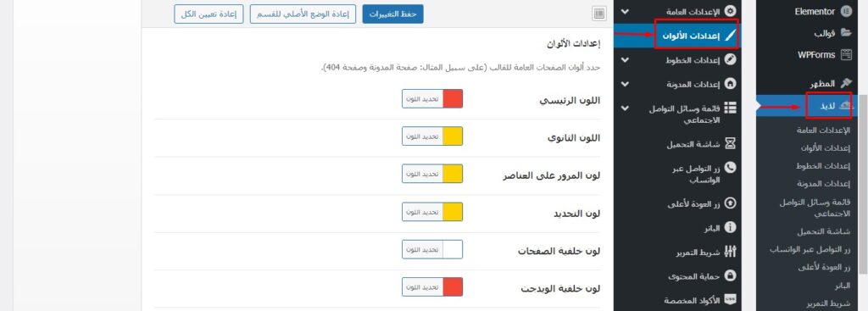Click تحديد اللون for لون خلفية الصفحات
The height and width of the screenshot is (311, 868).
[x=423, y=250]
